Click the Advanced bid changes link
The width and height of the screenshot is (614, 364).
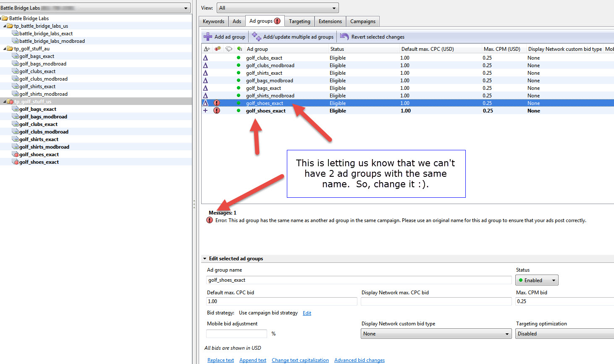click(359, 360)
